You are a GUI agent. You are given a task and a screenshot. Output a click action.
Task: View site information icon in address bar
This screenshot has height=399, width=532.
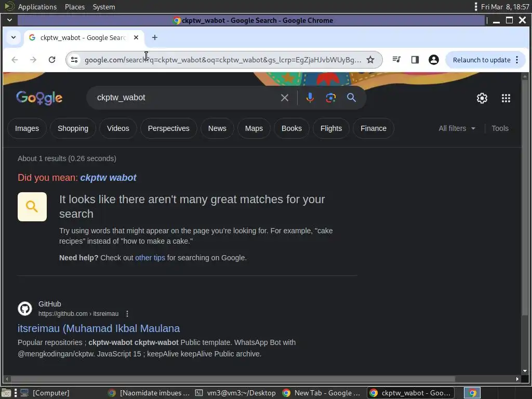click(x=74, y=60)
